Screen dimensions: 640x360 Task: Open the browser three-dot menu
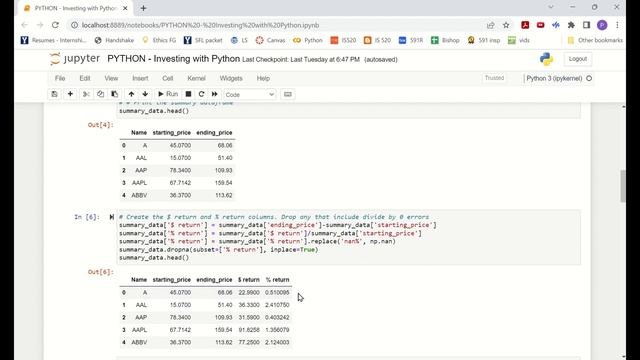tap(617, 25)
